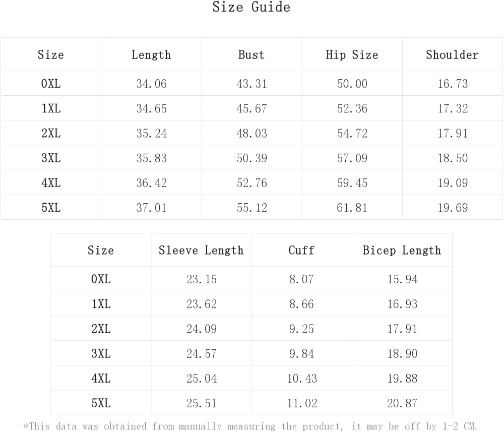504x432 pixels.
Task: Click the Length column header
Action: tap(151, 55)
